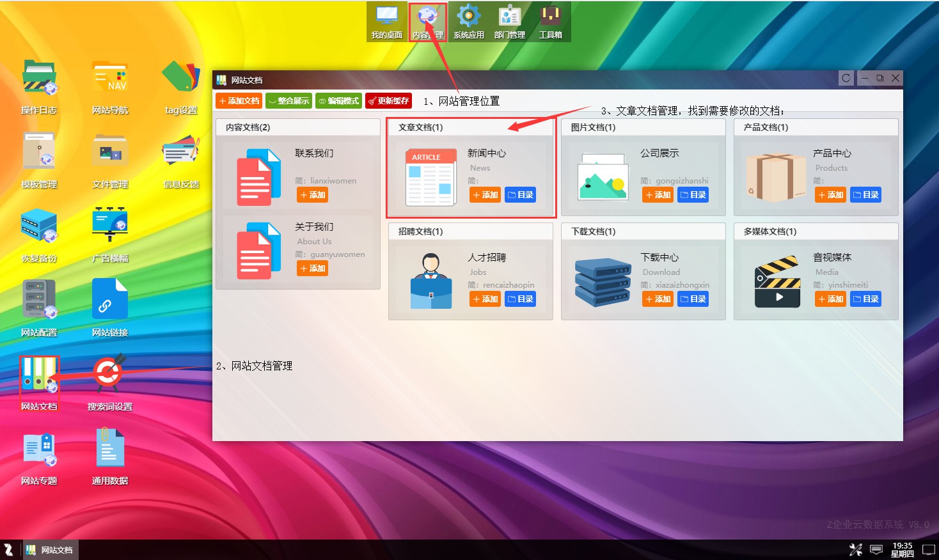Open the 通用数据 desktop icon

(x=110, y=458)
